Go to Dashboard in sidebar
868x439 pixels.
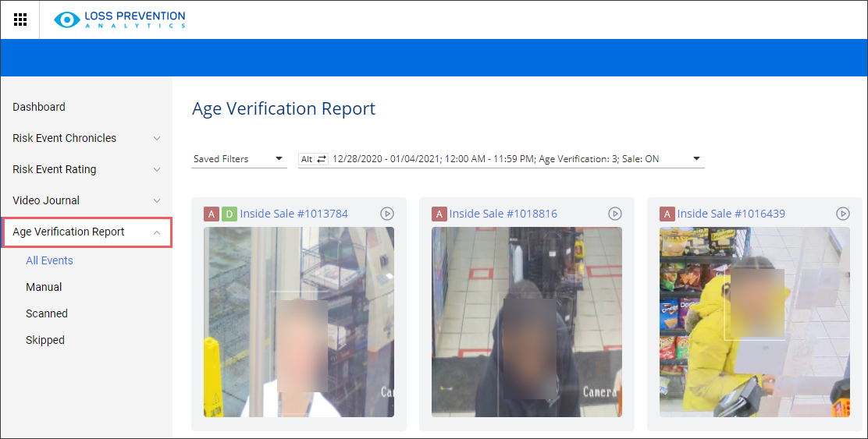39,108
